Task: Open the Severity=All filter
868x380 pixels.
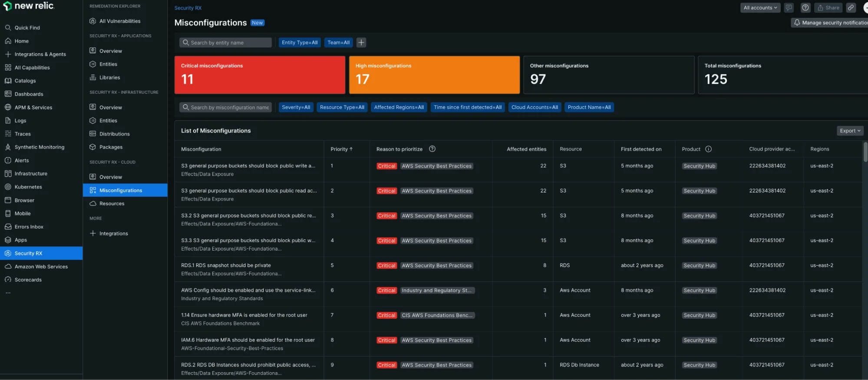Action: (x=296, y=107)
